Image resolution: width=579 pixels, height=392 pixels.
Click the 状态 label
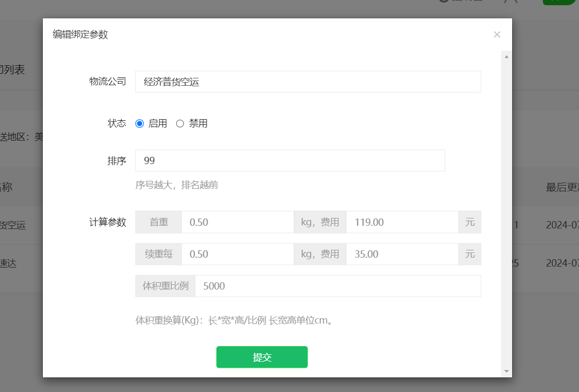117,123
